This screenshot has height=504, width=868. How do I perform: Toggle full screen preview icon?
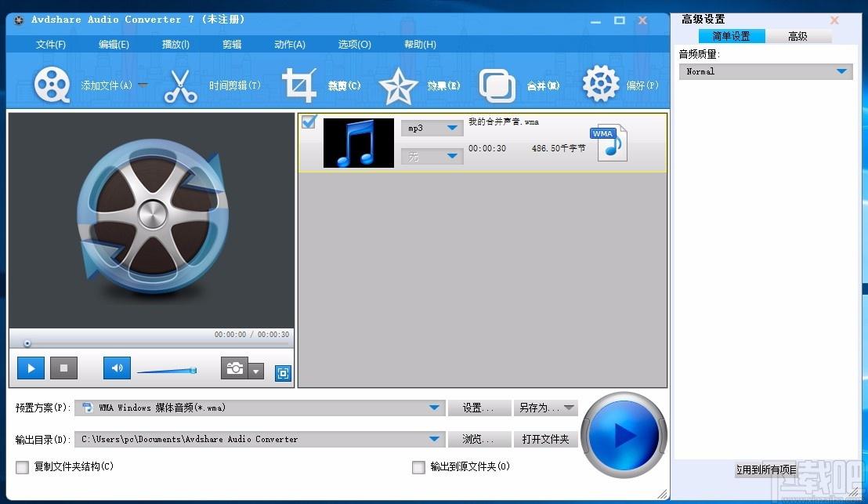point(283,373)
